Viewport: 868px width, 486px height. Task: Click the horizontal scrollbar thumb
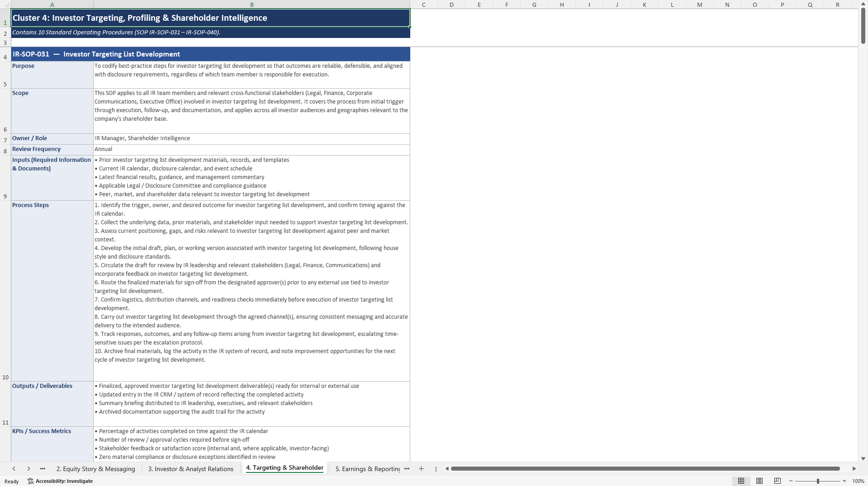[x=645, y=469]
